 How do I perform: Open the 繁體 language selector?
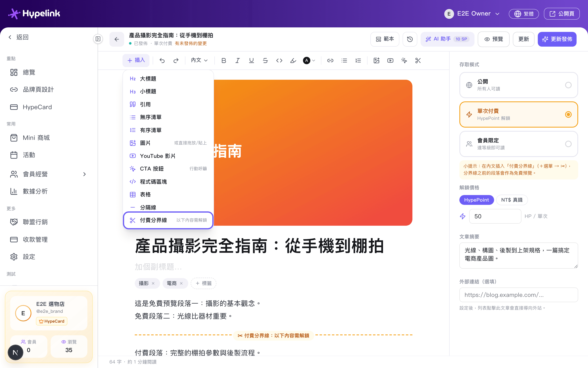click(524, 14)
